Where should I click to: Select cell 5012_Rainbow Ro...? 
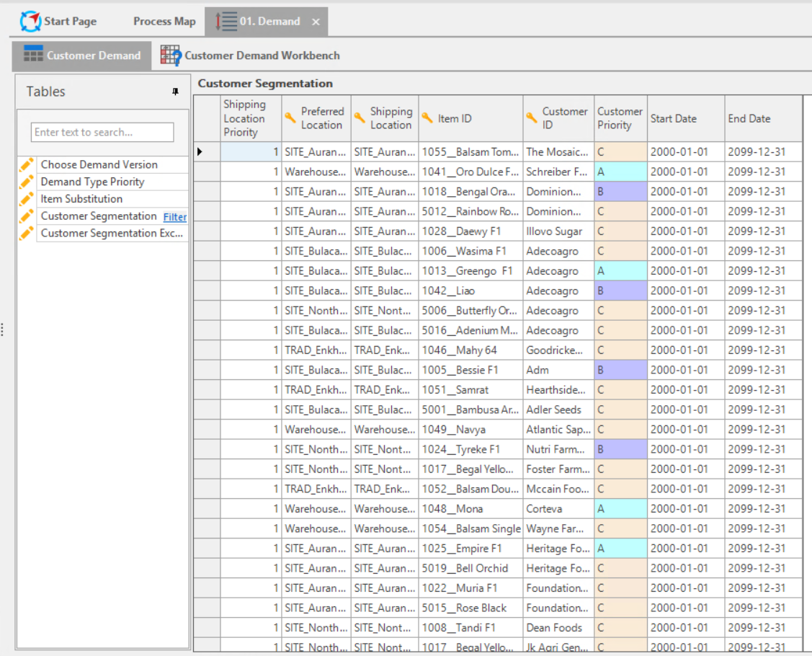coord(470,211)
